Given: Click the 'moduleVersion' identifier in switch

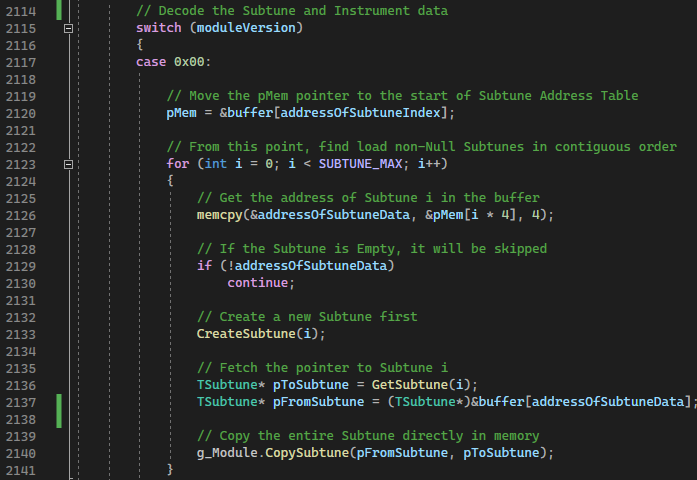Looking at the screenshot, I should (246, 28).
